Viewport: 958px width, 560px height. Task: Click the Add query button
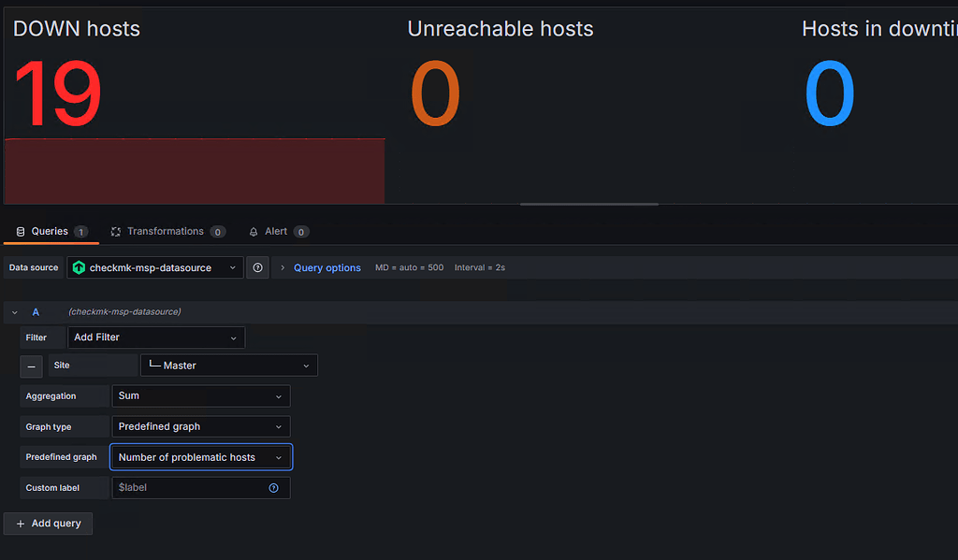48,524
